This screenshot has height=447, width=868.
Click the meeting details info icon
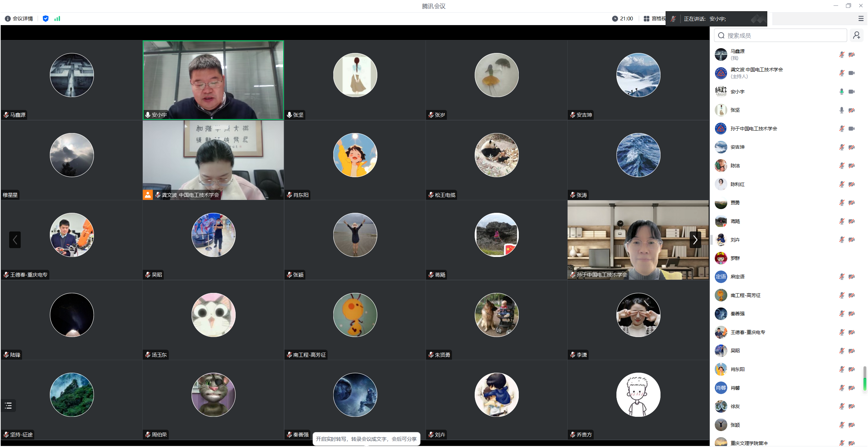coord(8,19)
